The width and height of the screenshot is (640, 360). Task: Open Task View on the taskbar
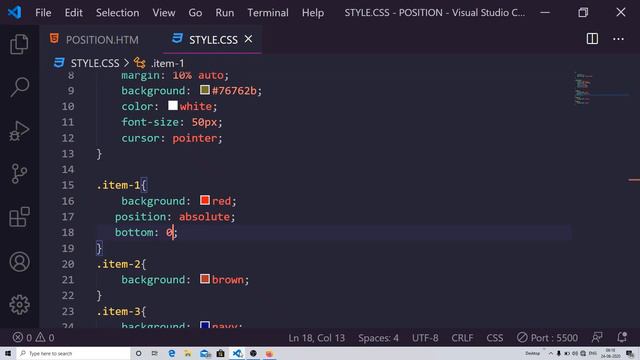(x=155, y=353)
